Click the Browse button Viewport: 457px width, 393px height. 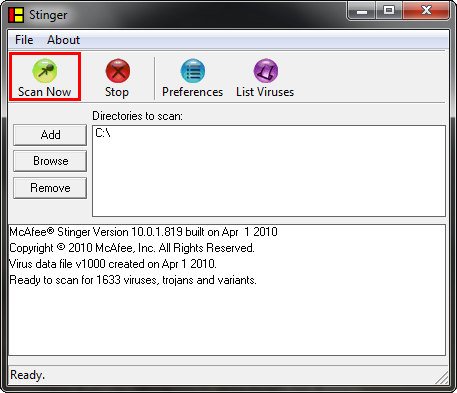coord(50,161)
